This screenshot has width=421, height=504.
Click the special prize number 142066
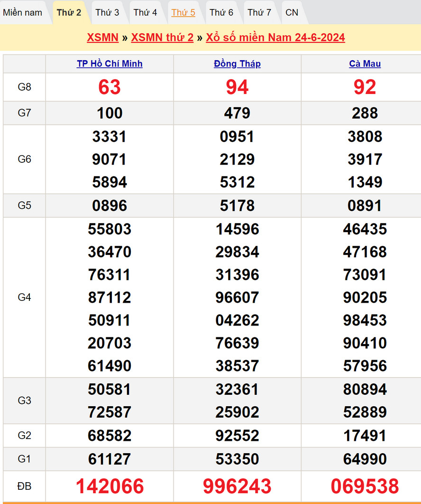pyautogui.click(x=110, y=486)
